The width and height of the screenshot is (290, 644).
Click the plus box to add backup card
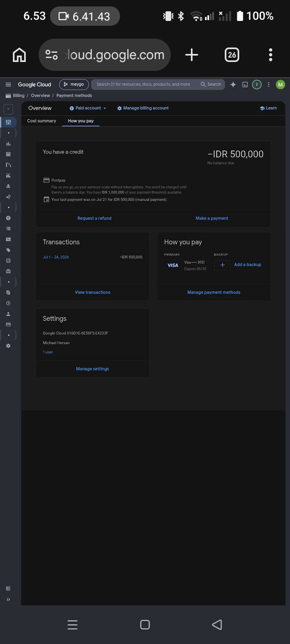(x=222, y=265)
